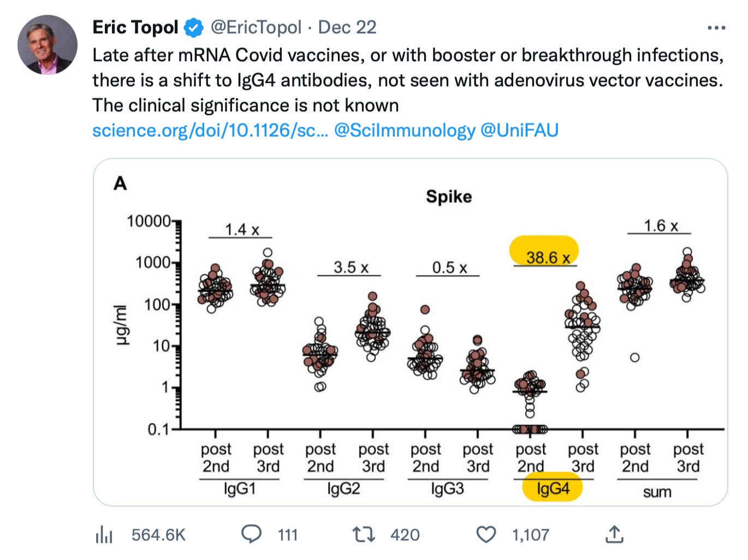Open the Dec 22 timestamp
Image resolution: width=748 pixels, height=560 pixels.
[347, 27]
